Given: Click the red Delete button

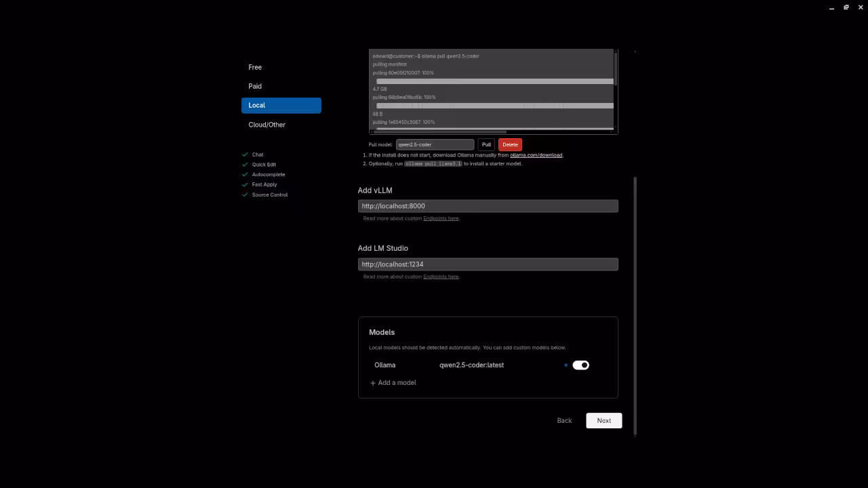Looking at the screenshot, I should (510, 144).
